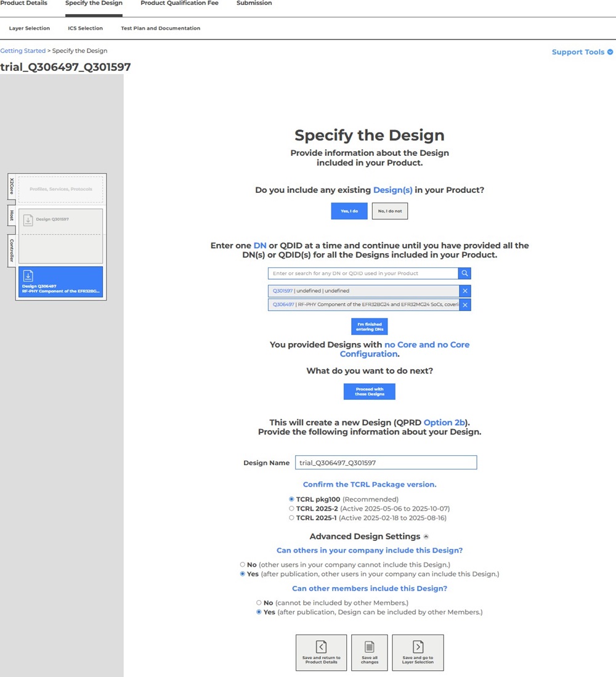
Task: Remove the Q306497 entry with its X icon
Action: (x=465, y=304)
